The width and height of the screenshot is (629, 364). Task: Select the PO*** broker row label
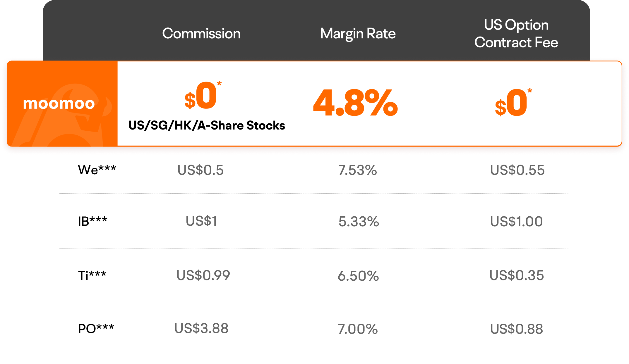pyautogui.click(x=96, y=329)
